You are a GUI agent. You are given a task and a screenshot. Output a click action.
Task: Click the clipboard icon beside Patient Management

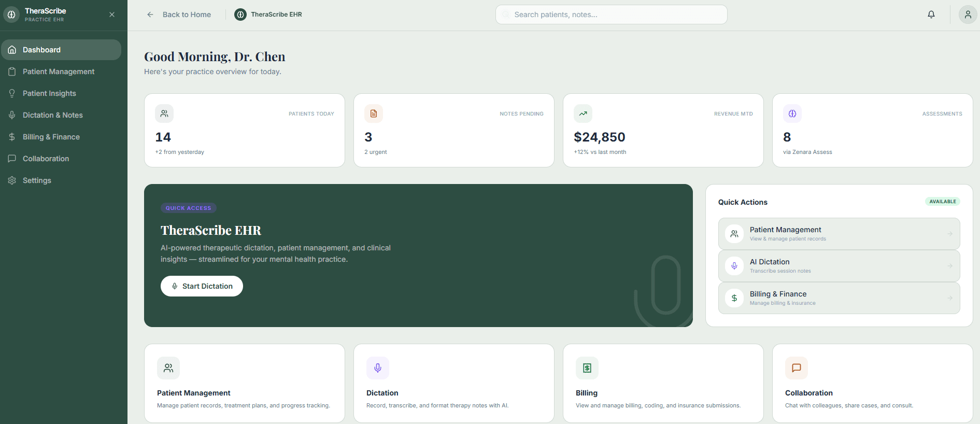(12, 72)
